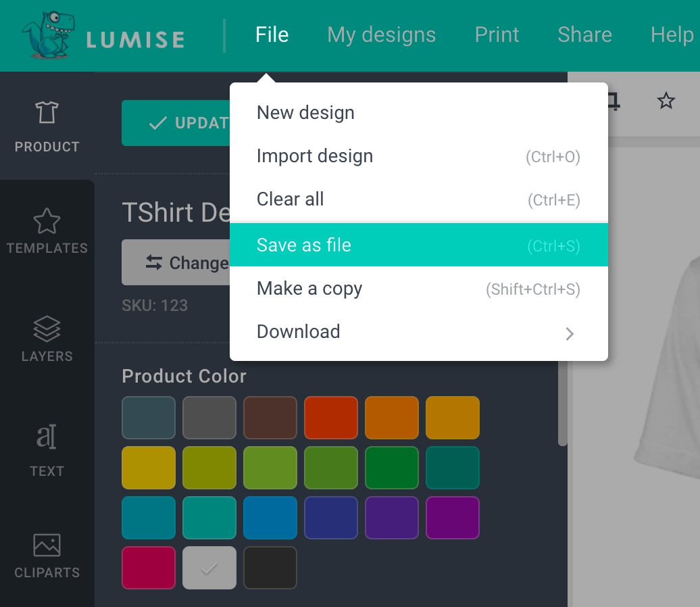Open the Print menu
The height and width of the screenshot is (607, 700).
[497, 34]
